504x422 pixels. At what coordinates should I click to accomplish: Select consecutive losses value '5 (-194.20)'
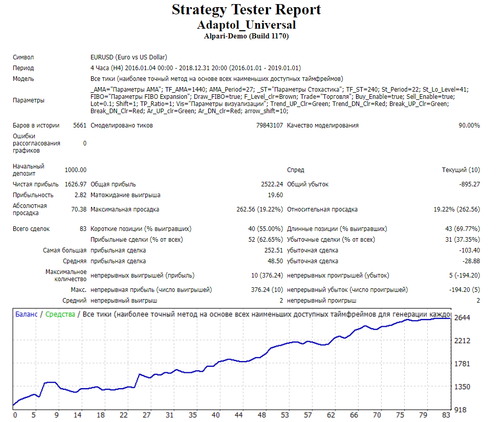465,276
